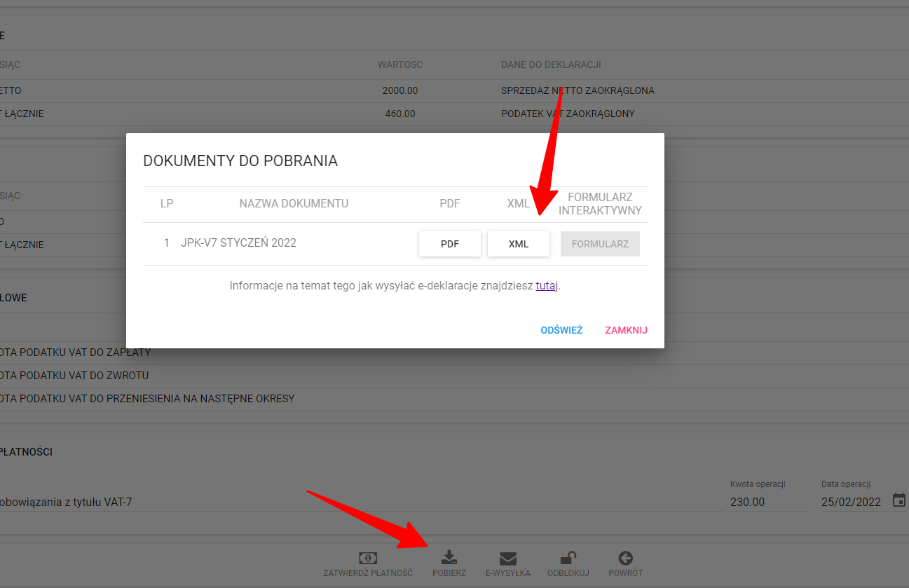Close the dialog with Zamknij

[627, 330]
